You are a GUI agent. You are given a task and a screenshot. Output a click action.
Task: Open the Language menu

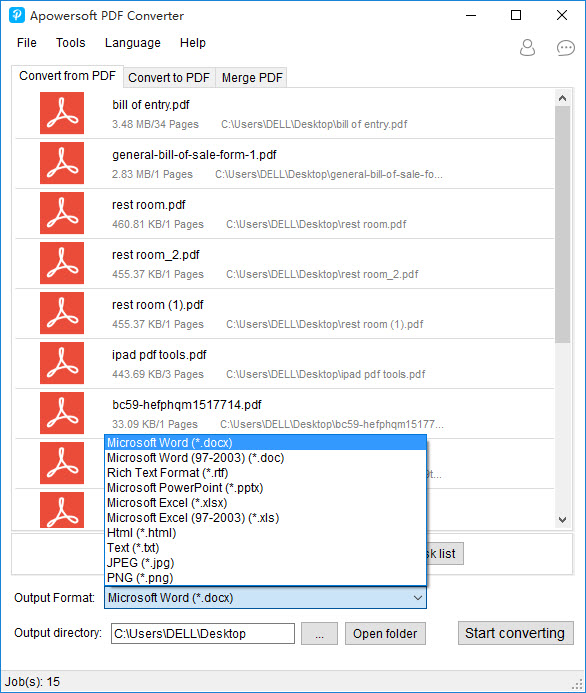[x=133, y=43]
